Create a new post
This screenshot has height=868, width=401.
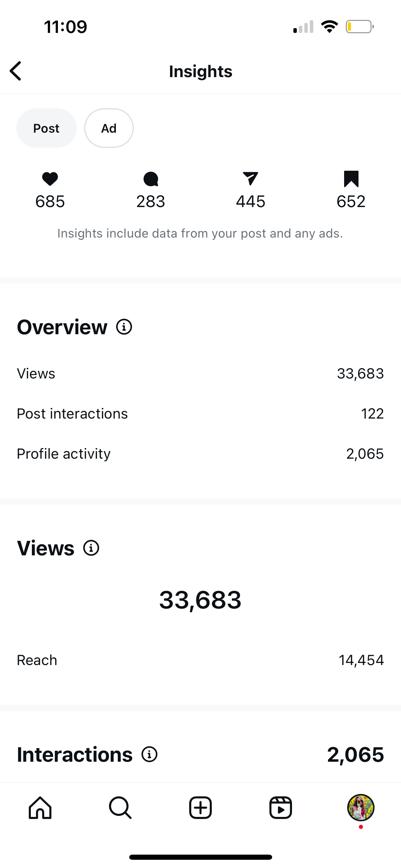[x=200, y=808]
